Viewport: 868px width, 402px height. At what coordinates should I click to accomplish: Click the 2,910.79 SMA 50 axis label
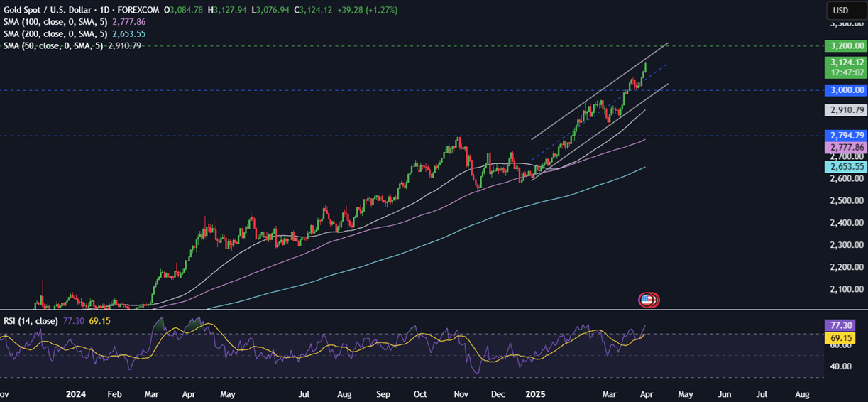845,110
